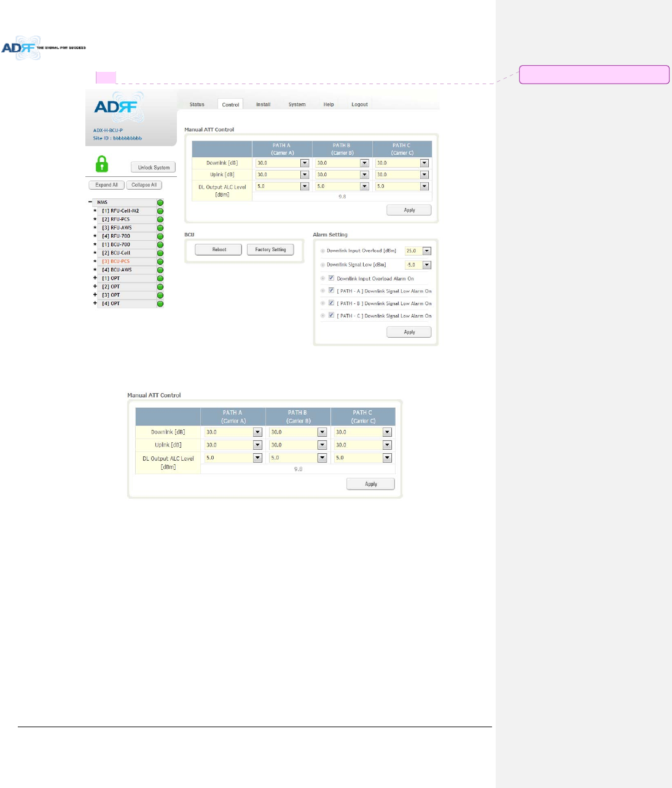This screenshot has width=672, height=788.
Task: Click the Unlock System button
Action: pyautogui.click(x=154, y=167)
